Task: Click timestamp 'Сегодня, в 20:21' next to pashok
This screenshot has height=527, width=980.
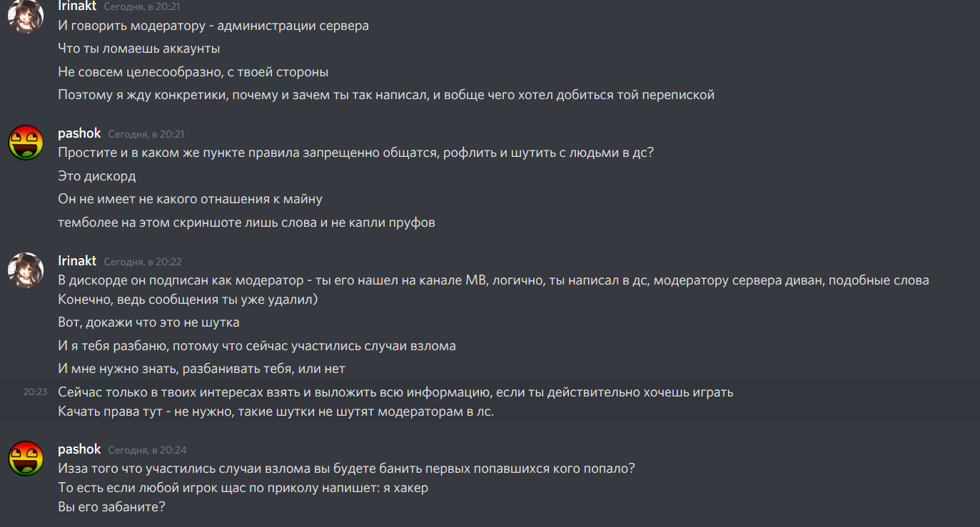Action: click(146, 134)
